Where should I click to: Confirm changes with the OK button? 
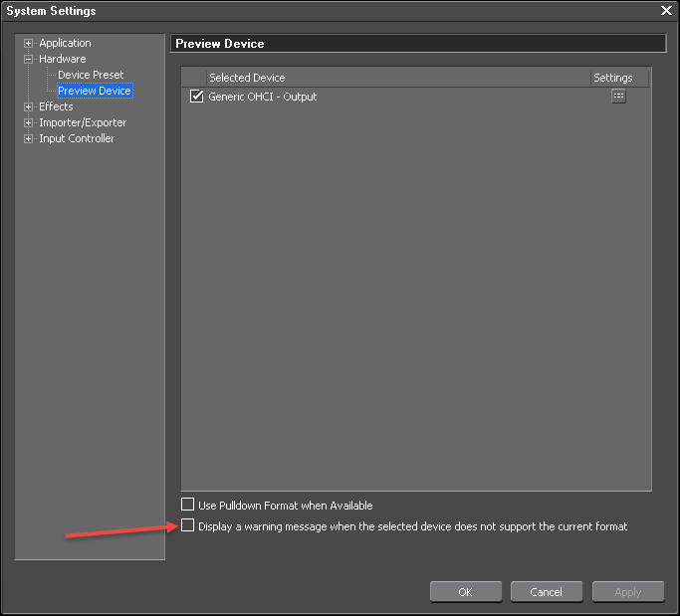pos(465,592)
